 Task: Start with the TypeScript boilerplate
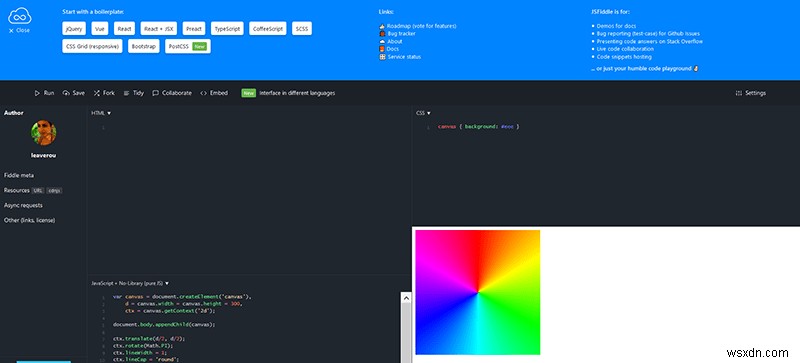(228, 29)
